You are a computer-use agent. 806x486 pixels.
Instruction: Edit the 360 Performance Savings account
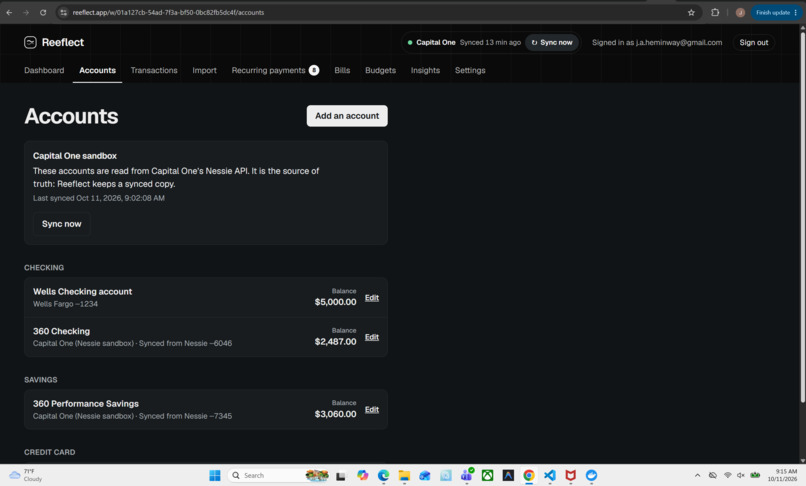pos(372,410)
